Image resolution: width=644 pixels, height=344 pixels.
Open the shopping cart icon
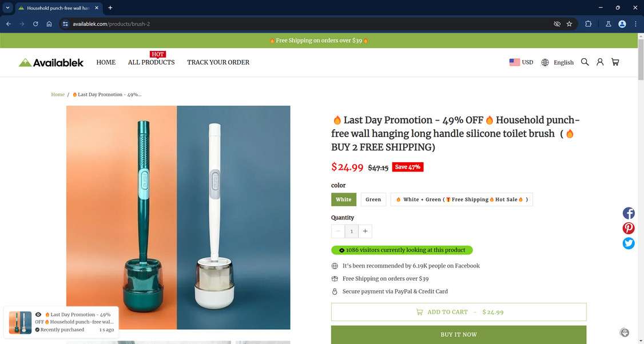tap(615, 62)
